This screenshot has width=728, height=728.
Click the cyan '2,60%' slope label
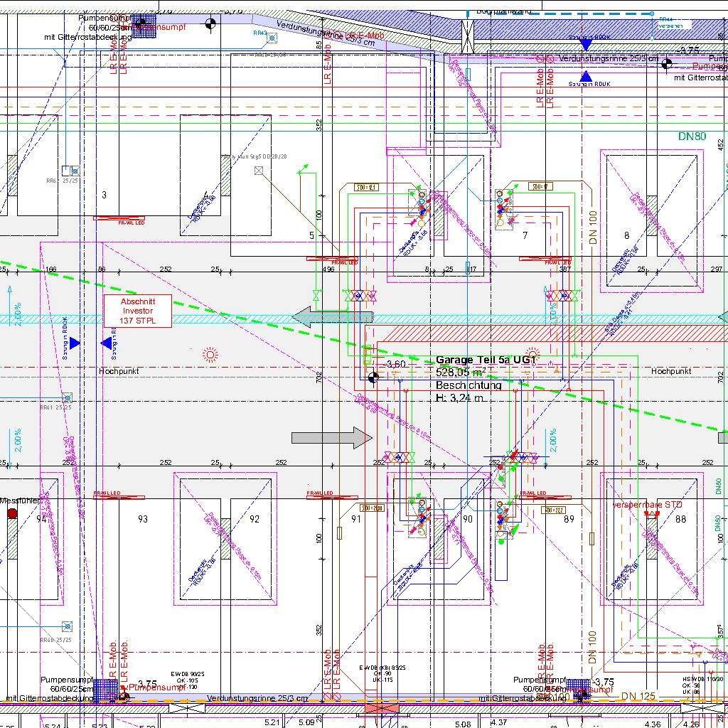coord(18,314)
